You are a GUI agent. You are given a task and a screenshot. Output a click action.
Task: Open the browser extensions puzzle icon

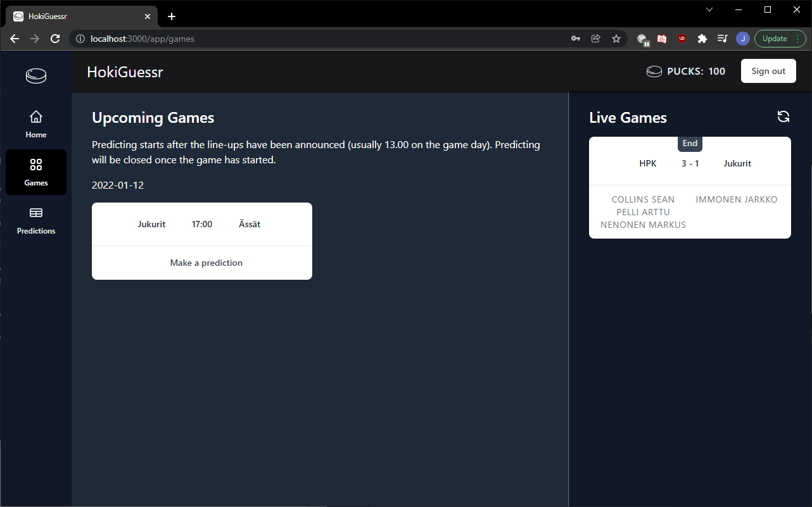click(702, 39)
